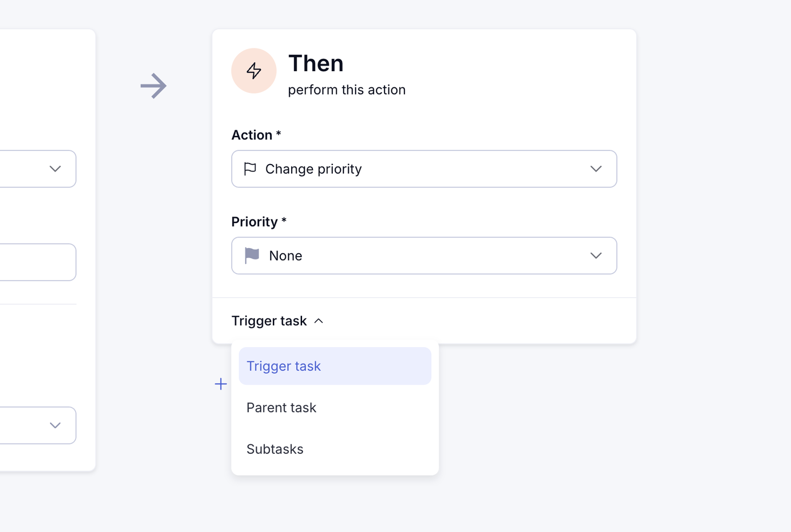Click the Action field label
Image resolution: width=791 pixels, height=532 pixels.
pyautogui.click(x=252, y=135)
